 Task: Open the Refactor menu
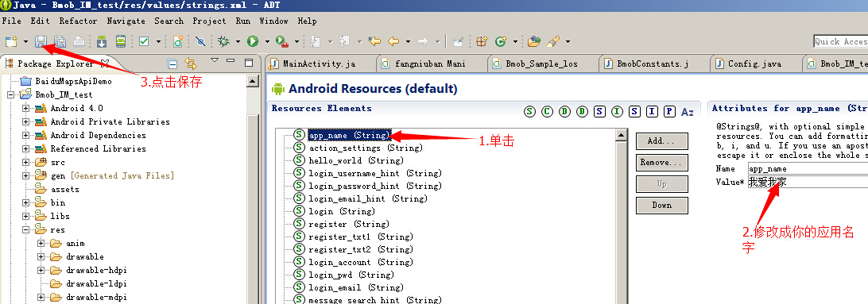pyautogui.click(x=78, y=21)
